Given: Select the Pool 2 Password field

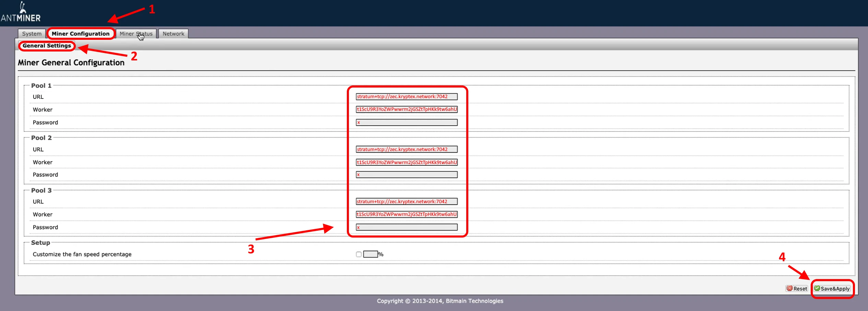Looking at the screenshot, I should pyautogui.click(x=406, y=175).
